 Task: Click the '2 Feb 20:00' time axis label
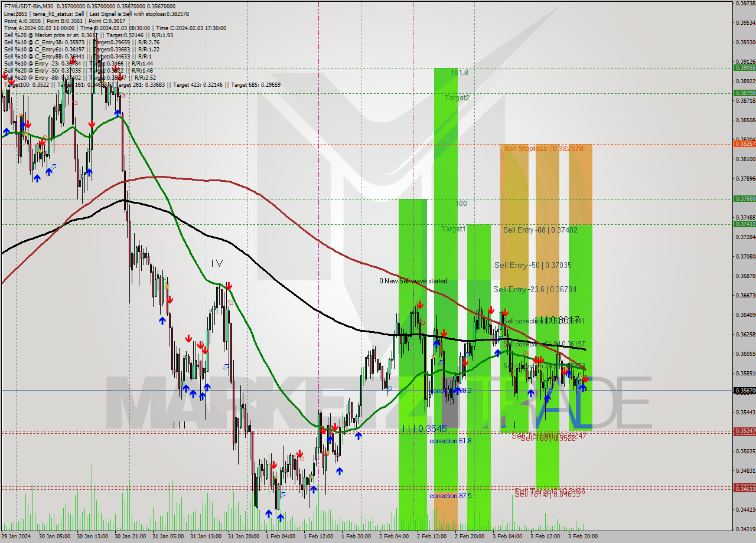pos(470,537)
